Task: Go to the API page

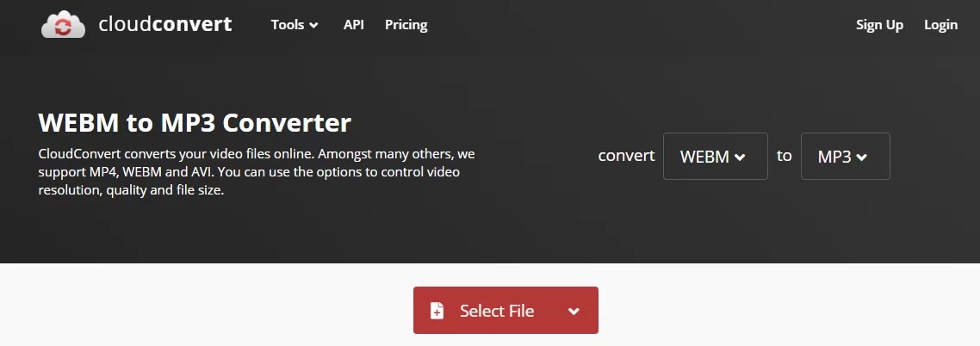Action: (354, 25)
